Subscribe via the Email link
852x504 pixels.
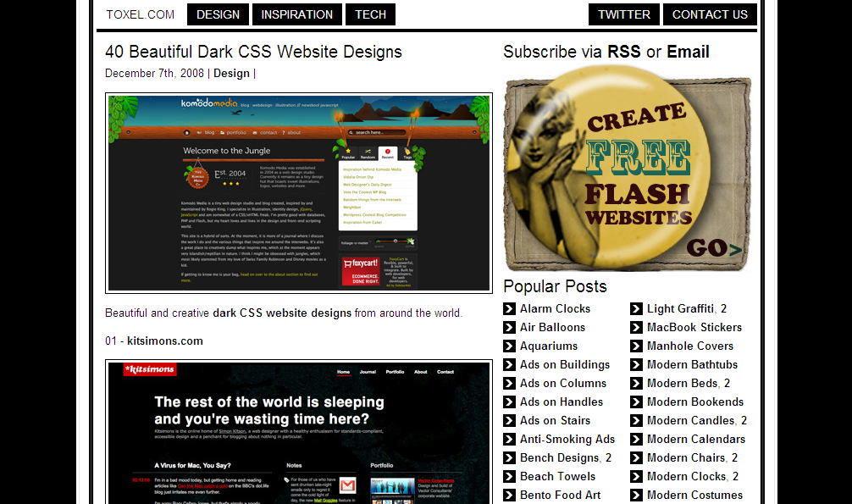[688, 52]
